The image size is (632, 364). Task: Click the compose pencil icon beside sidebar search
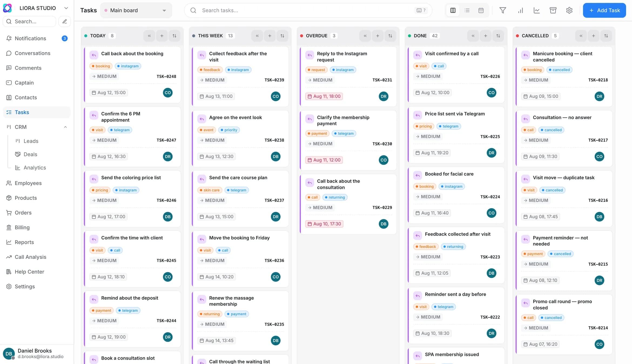pyautogui.click(x=65, y=21)
